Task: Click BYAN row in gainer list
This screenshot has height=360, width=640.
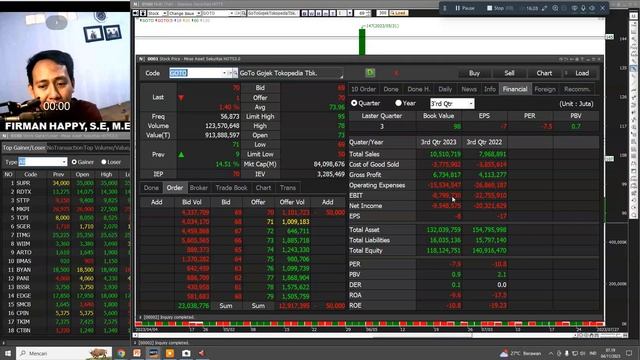Action: coord(65,270)
